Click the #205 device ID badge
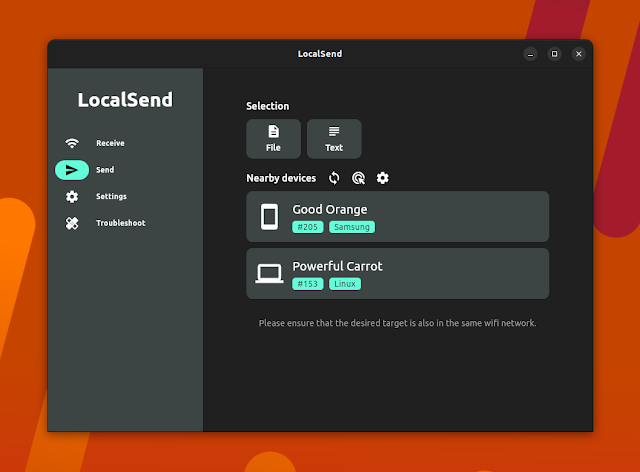640x472 pixels. pyautogui.click(x=307, y=228)
